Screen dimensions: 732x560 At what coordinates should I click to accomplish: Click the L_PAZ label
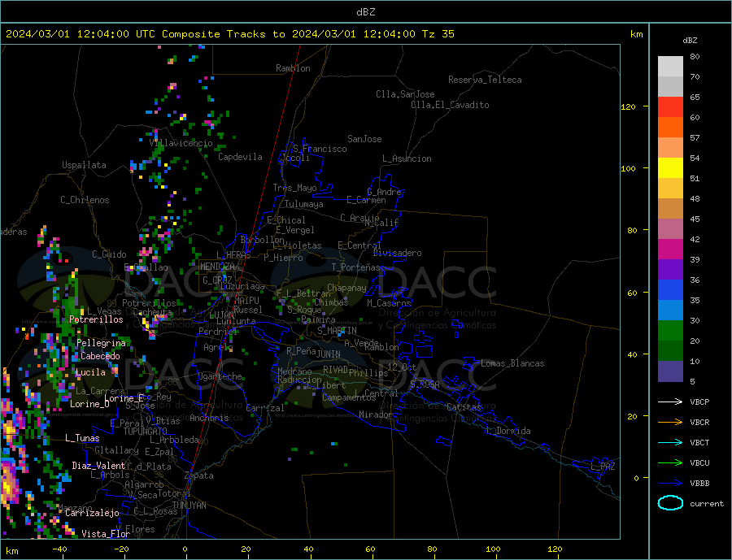coord(603,467)
